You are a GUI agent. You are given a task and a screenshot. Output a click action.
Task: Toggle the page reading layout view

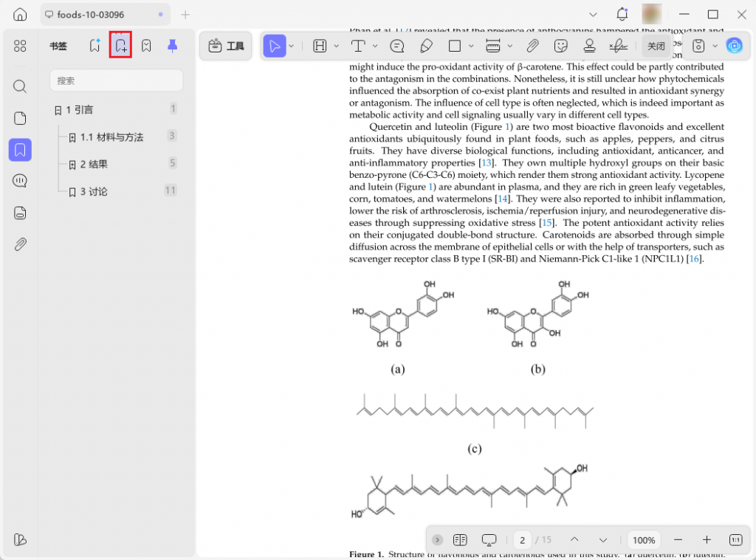coord(460,540)
